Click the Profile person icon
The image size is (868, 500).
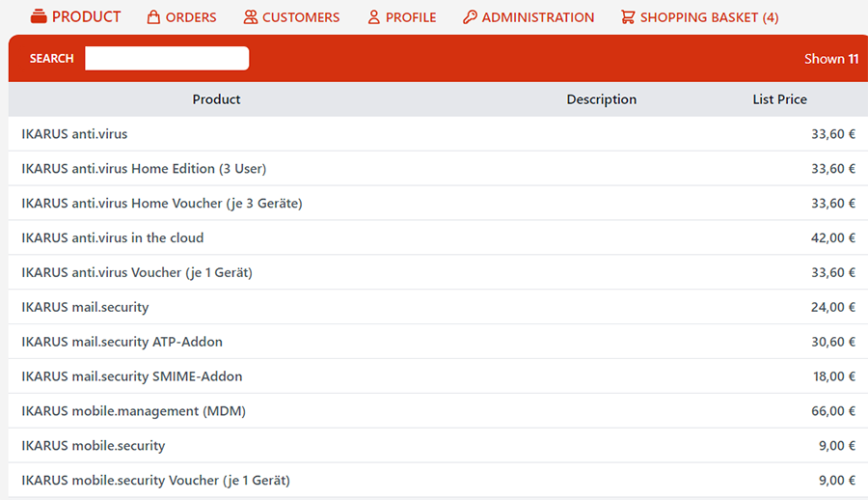tap(374, 17)
